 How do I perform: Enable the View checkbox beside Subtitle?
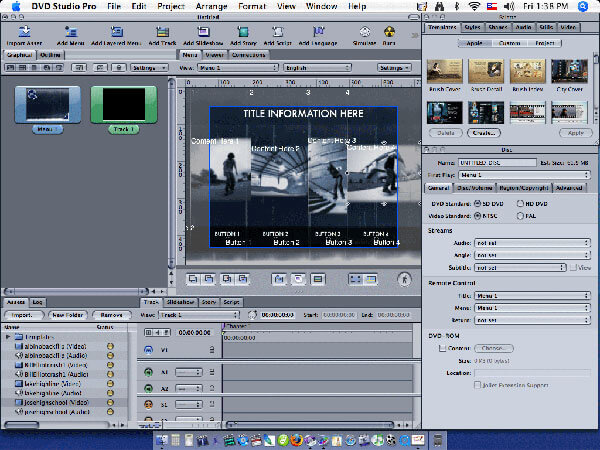[x=572, y=268]
